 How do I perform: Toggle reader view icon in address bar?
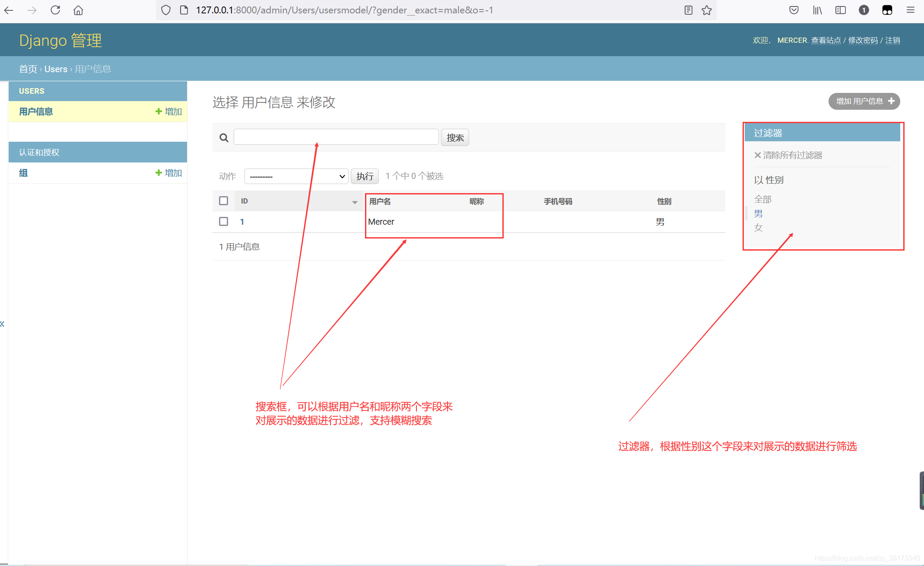689,10
